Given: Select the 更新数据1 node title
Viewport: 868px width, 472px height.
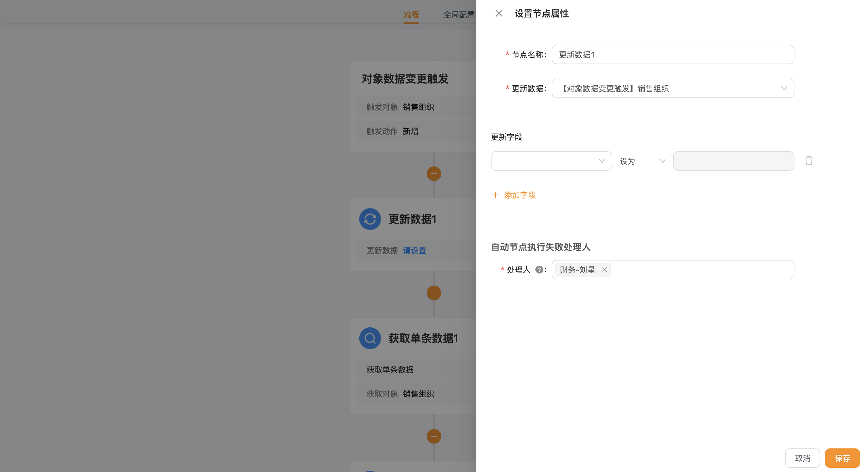Looking at the screenshot, I should (412, 219).
